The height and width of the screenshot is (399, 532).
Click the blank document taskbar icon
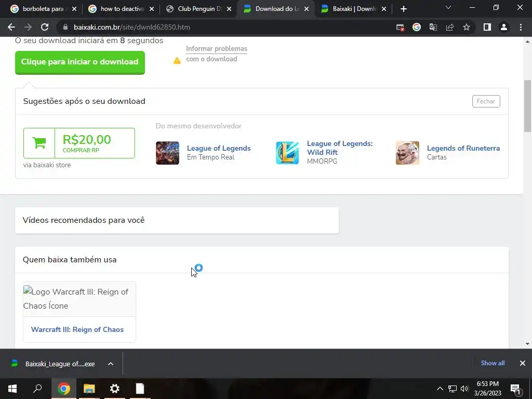pos(140,389)
